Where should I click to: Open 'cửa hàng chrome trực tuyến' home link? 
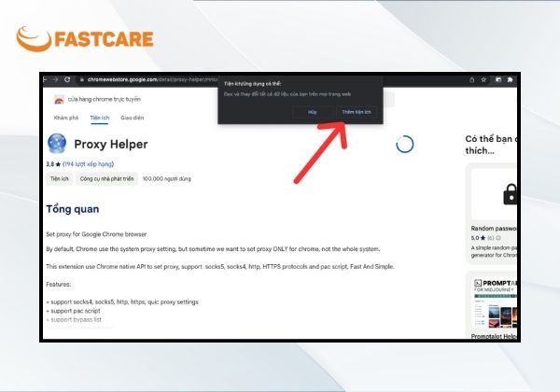105,99
